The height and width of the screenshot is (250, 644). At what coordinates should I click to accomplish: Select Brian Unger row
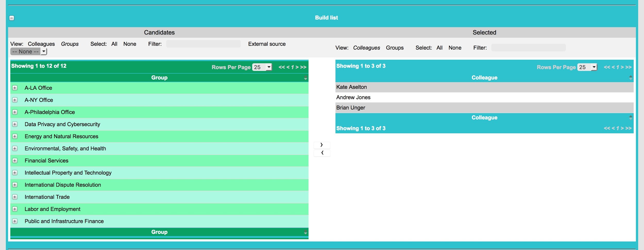pyautogui.click(x=484, y=108)
